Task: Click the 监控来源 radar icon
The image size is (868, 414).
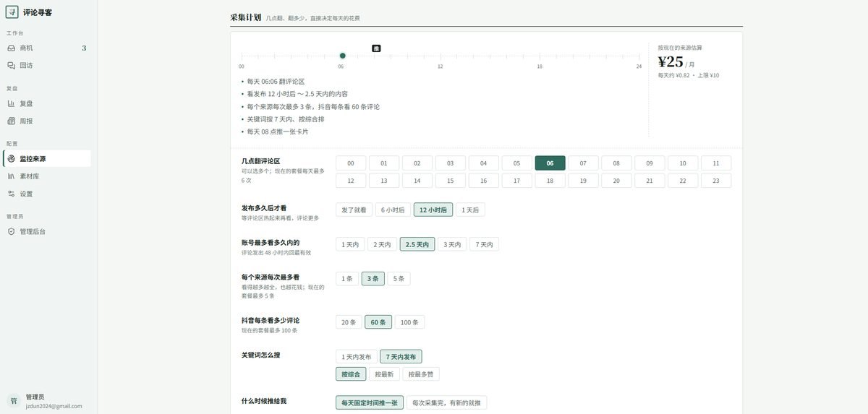Action: 11,158
